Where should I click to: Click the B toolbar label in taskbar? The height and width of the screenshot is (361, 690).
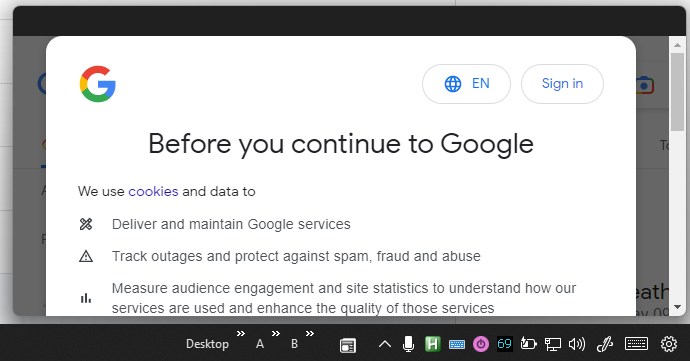294,344
